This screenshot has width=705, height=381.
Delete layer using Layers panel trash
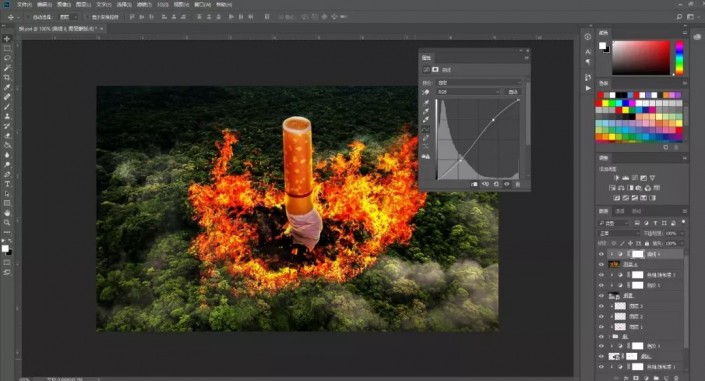pos(676,378)
